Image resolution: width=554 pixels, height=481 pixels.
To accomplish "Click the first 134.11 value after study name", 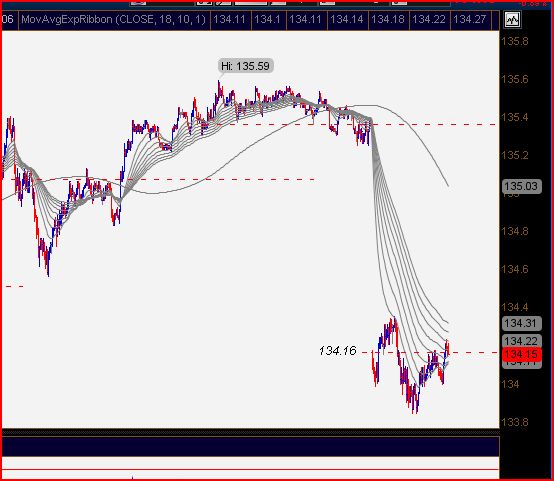I will pos(229,19).
